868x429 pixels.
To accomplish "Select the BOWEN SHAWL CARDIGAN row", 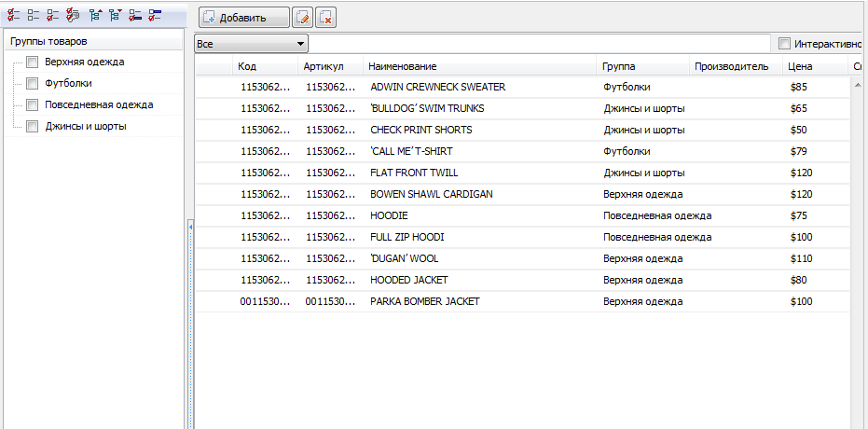I will click(x=522, y=195).
